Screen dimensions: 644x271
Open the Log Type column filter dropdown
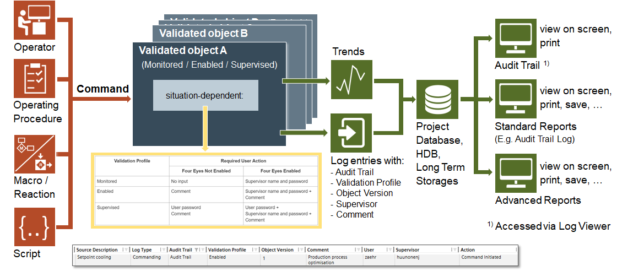pyautogui.click(x=164, y=250)
